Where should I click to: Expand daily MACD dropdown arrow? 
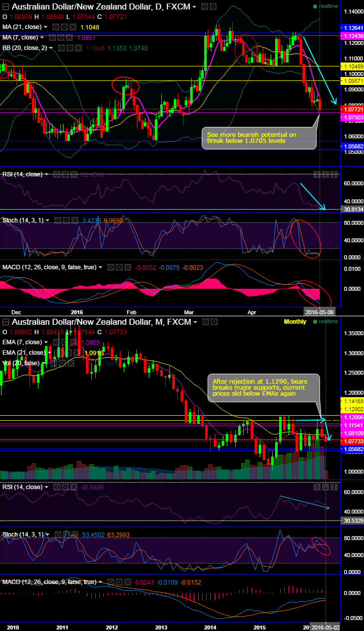pos(101,267)
